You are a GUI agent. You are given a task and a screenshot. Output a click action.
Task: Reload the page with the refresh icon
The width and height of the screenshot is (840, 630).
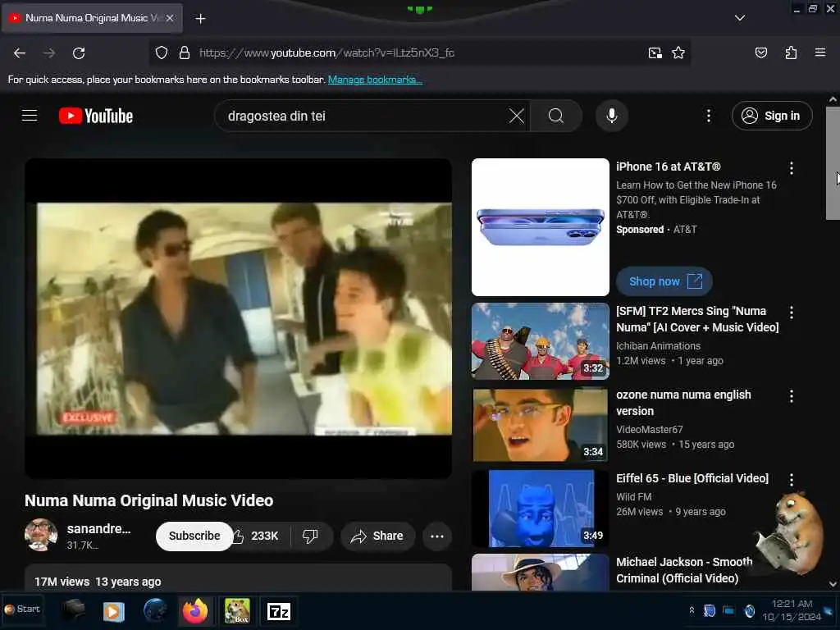[79, 53]
